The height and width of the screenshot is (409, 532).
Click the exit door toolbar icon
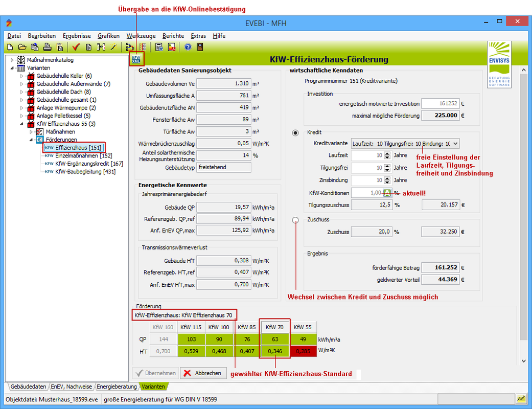click(200, 47)
